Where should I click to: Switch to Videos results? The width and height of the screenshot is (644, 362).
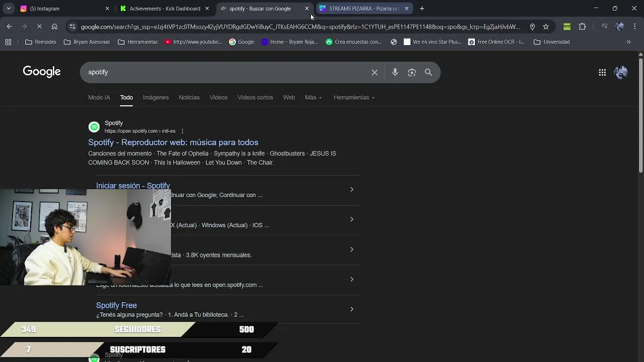218,98
